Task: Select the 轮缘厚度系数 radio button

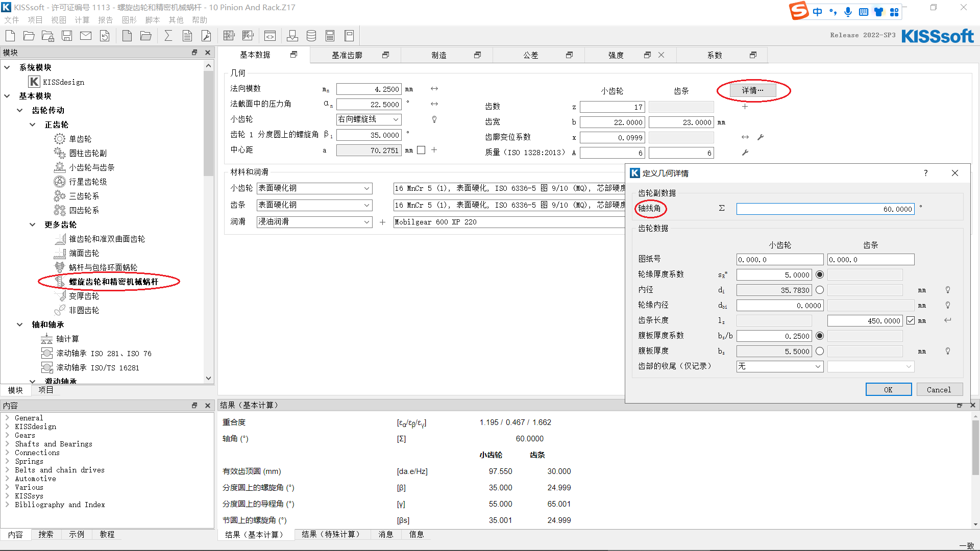Action: pos(820,274)
